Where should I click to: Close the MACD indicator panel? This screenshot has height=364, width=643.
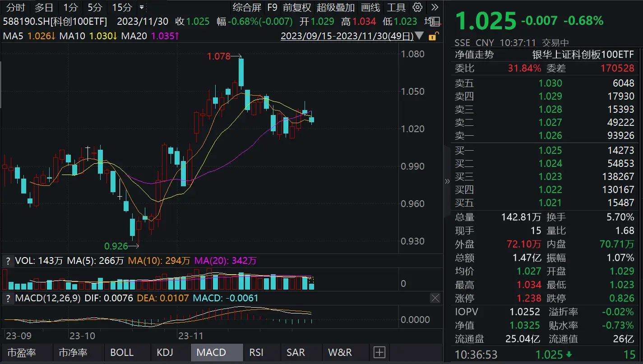pos(435,298)
